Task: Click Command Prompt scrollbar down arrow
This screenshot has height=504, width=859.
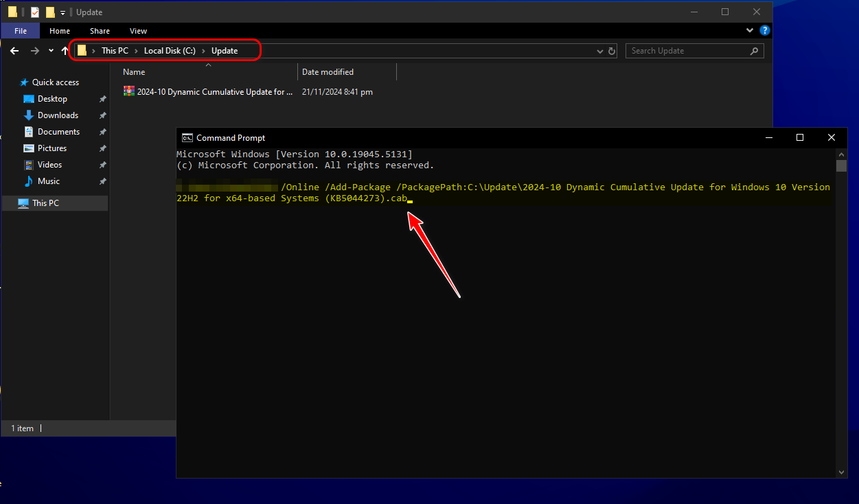Action: pos(842,472)
